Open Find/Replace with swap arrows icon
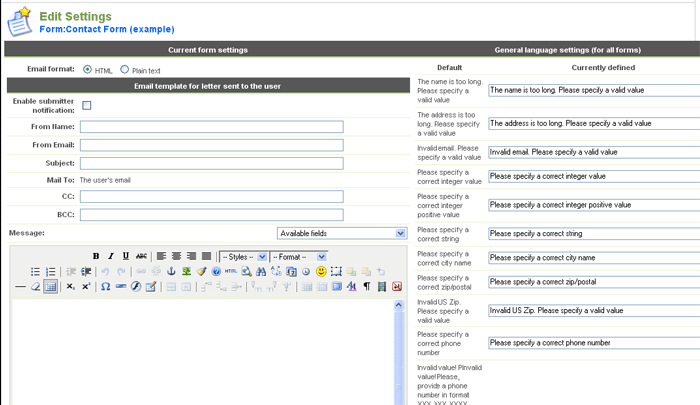 point(276,271)
